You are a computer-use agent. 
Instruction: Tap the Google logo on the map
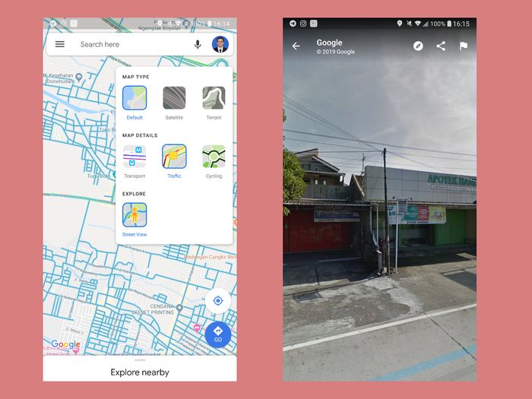coord(65,345)
